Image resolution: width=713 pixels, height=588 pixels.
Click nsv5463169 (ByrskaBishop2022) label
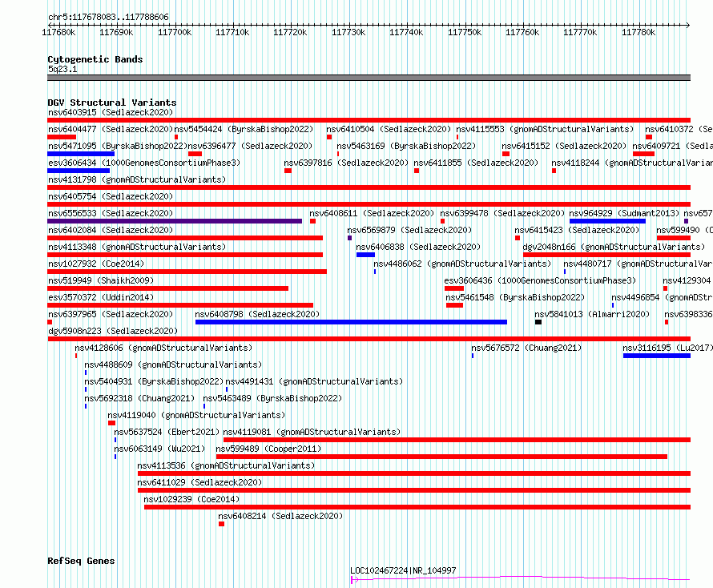click(406, 146)
